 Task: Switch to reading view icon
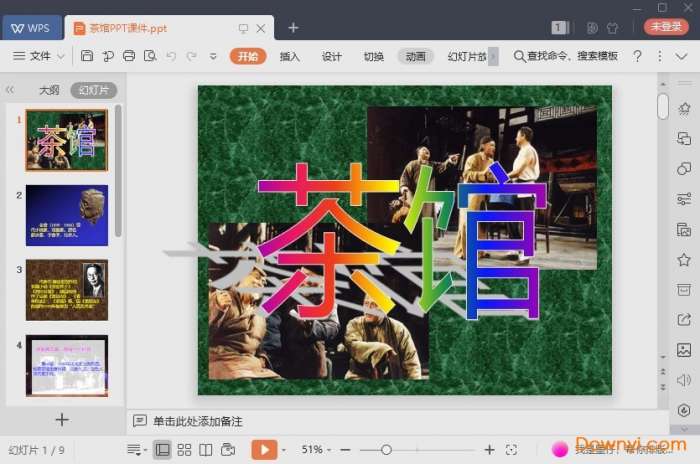[206, 450]
